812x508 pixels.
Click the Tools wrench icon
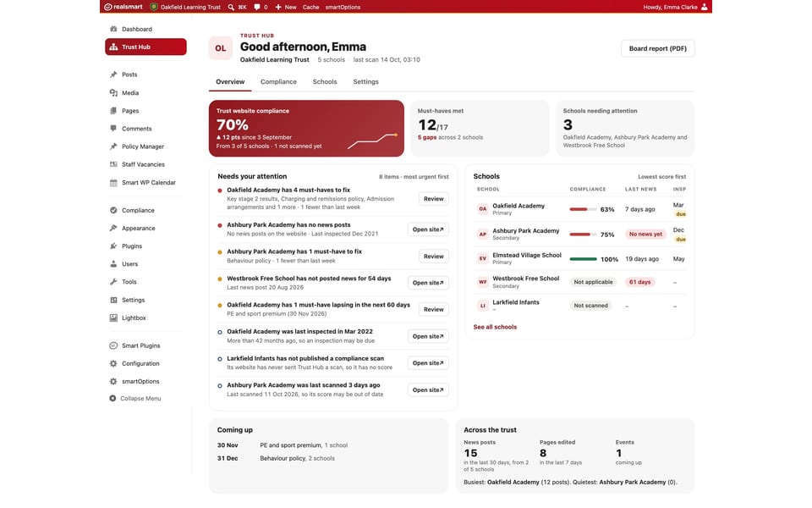[113, 282]
